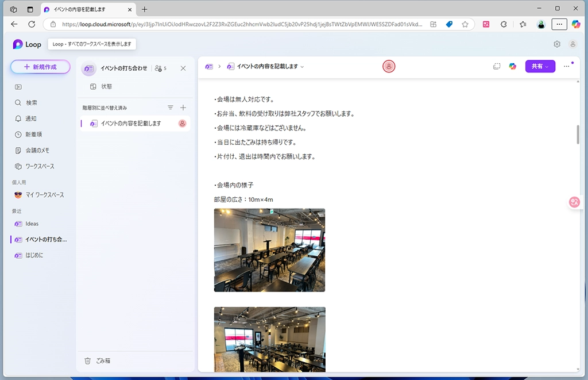The image size is (588, 380).
Task: Open ワークスペース in sidebar
Action: 40,166
